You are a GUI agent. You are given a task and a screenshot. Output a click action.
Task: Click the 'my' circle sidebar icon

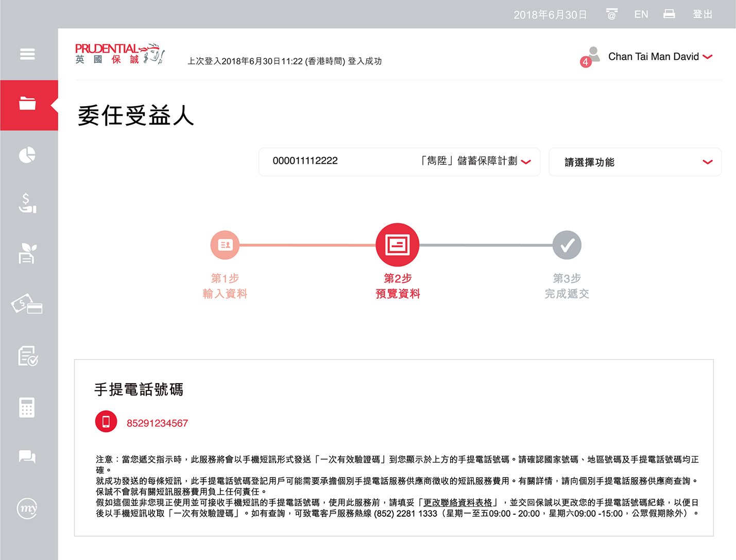point(27,508)
